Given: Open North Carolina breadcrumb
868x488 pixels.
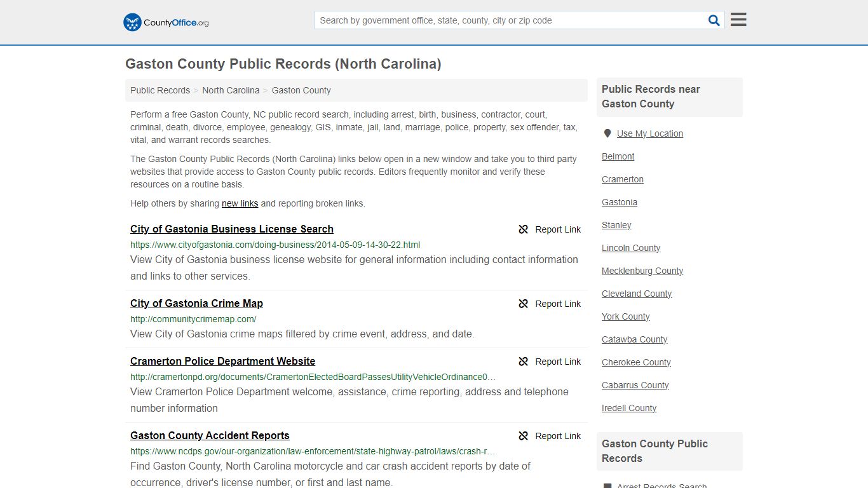Looking at the screenshot, I should 231,90.
